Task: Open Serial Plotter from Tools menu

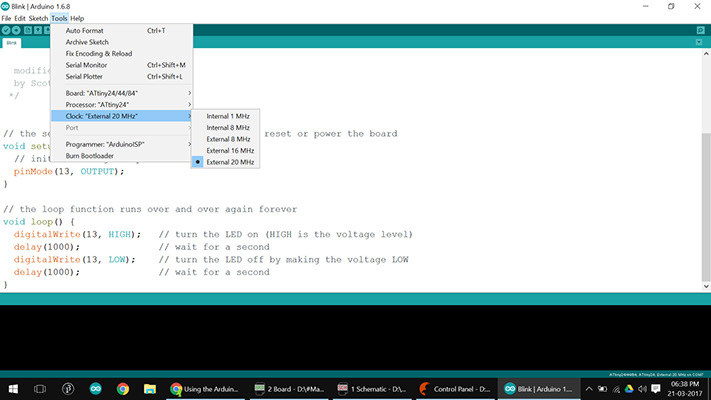Action: (122, 77)
